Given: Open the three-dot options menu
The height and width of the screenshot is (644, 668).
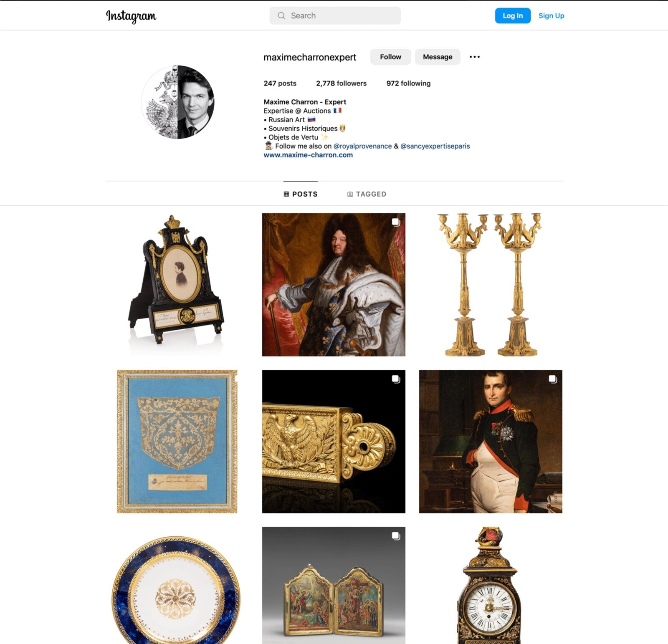Looking at the screenshot, I should pos(475,57).
